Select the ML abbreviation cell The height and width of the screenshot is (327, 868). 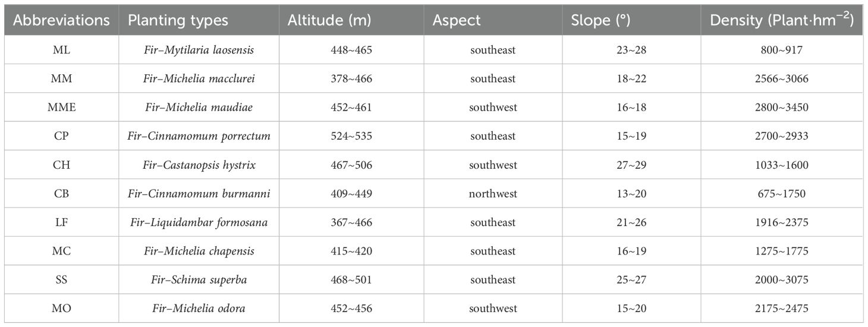coord(61,51)
